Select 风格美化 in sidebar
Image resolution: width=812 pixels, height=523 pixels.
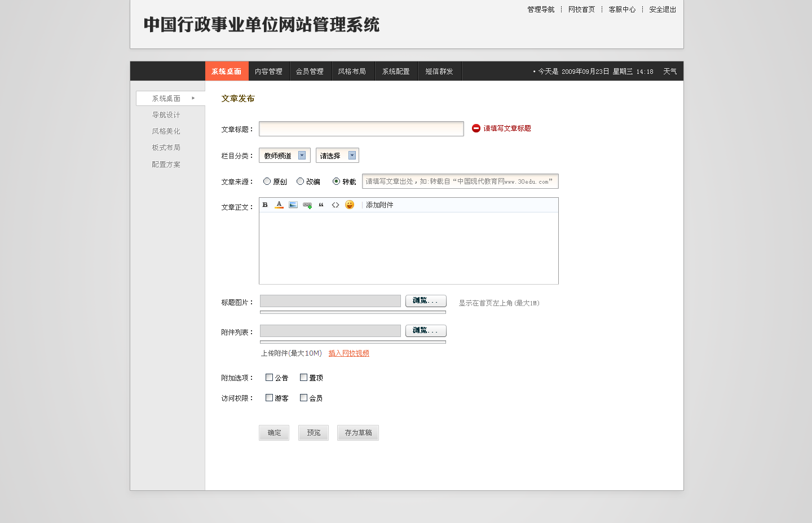[x=166, y=131]
